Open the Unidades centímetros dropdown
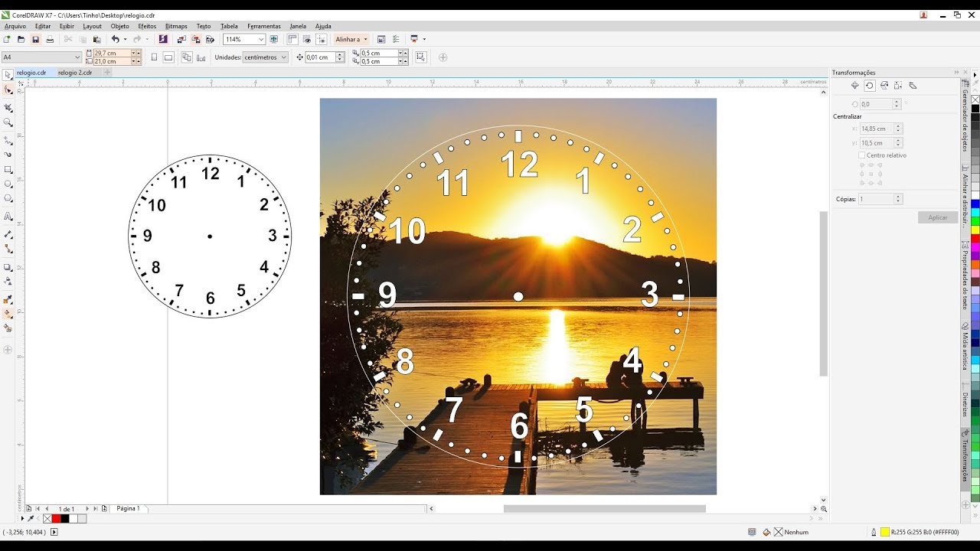The height and width of the screenshot is (551, 980). point(284,57)
